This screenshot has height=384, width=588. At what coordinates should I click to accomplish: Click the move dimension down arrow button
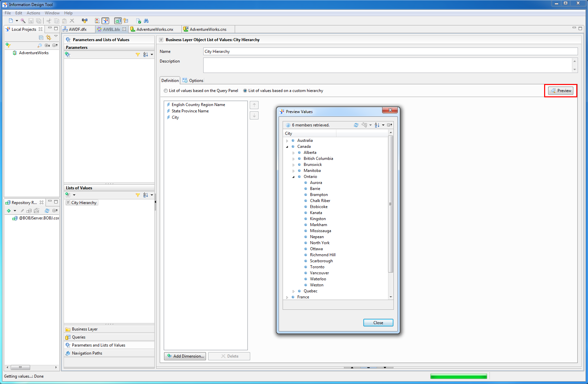[254, 115]
